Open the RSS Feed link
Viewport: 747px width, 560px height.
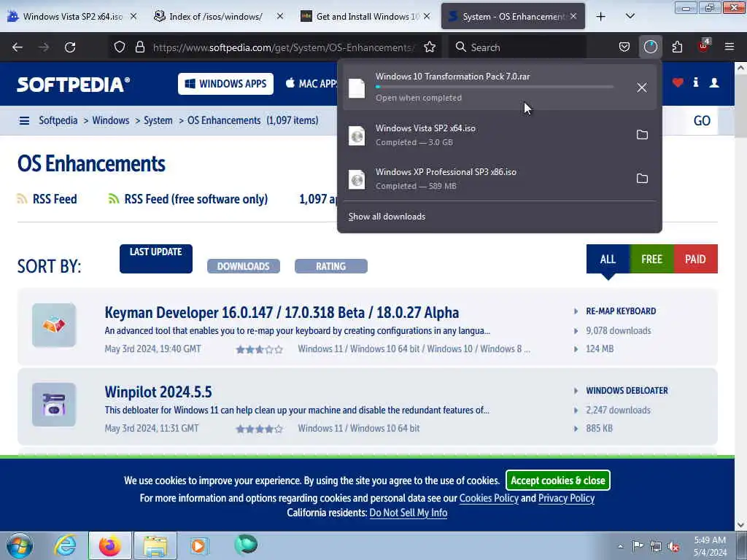(54, 199)
